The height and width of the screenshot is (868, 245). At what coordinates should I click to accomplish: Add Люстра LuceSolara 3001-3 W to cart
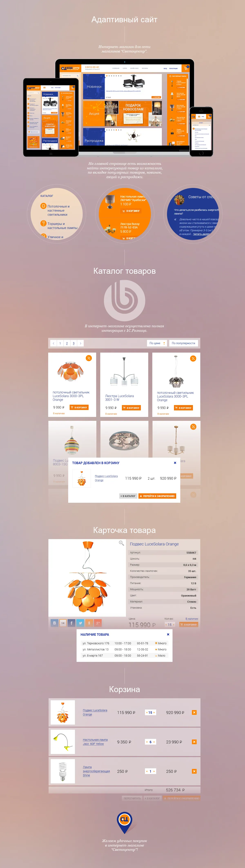(x=131, y=408)
